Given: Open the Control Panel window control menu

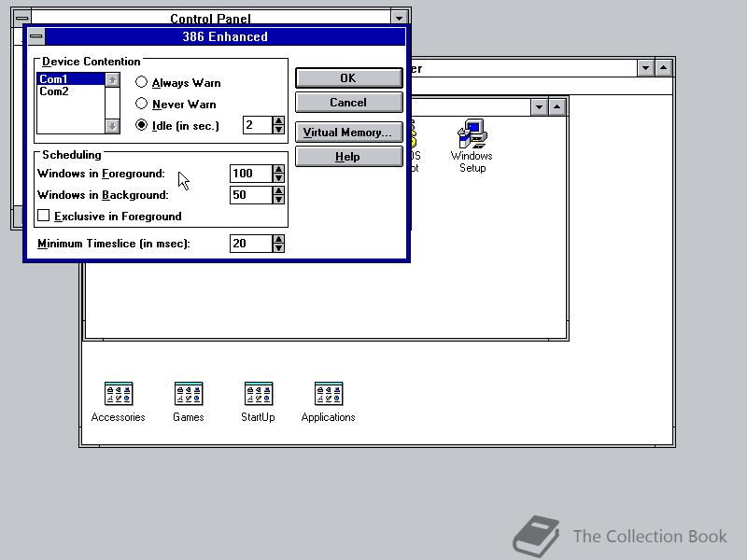Looking at the screenshot, I should coord(21,18).
